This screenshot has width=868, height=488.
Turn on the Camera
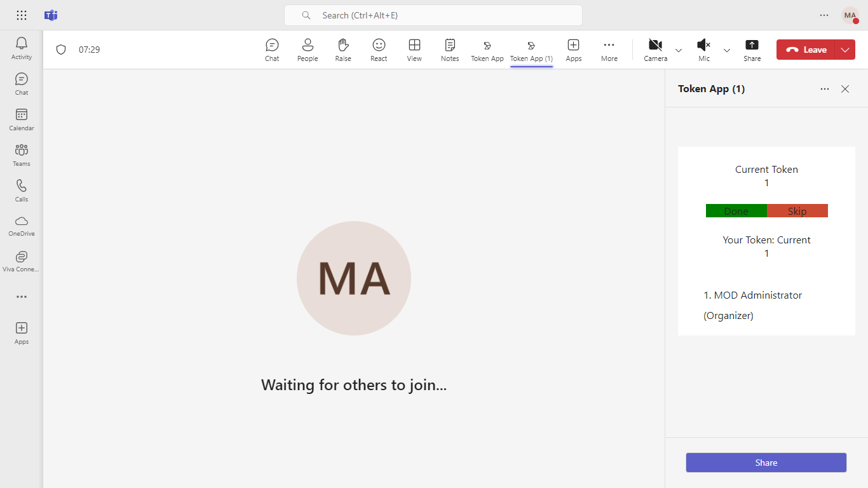656,50
